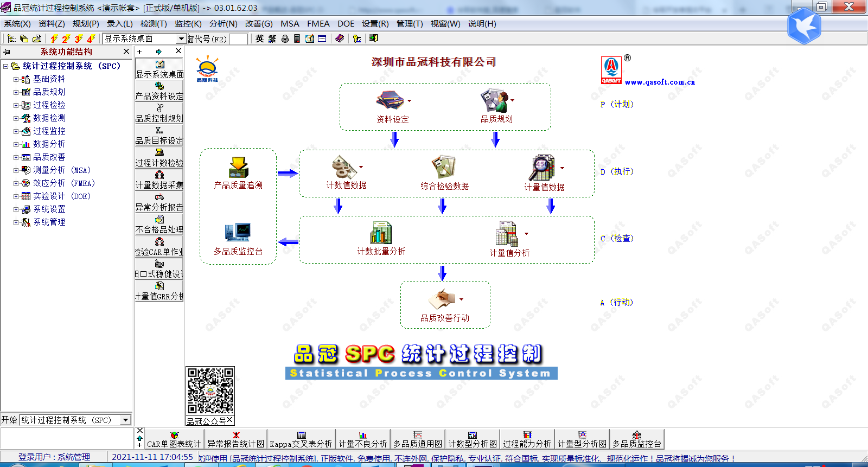Open 过程能力分析 bottom tab

(x=527, y=439)
